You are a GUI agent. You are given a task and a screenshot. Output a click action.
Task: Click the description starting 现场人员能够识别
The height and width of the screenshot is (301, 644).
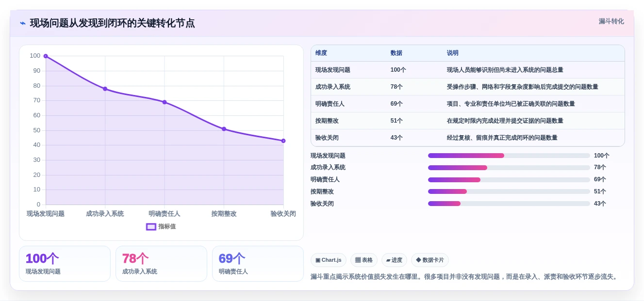click(x=505, y=70)
